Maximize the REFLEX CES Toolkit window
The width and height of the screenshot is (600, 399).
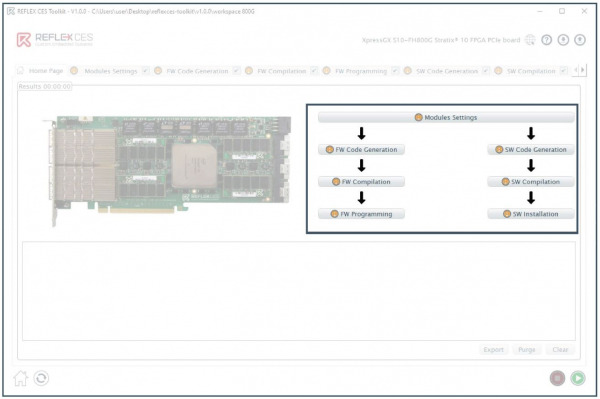tap(562, 11)
